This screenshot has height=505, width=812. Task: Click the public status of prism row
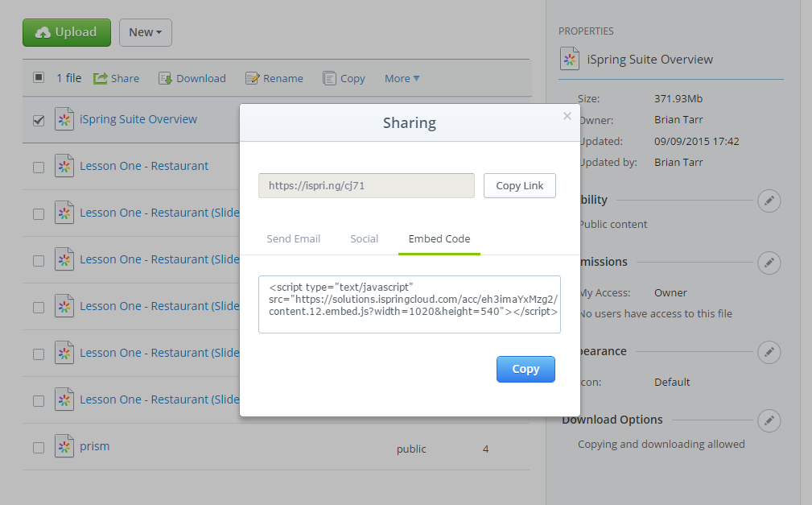[x=411, y=449]
